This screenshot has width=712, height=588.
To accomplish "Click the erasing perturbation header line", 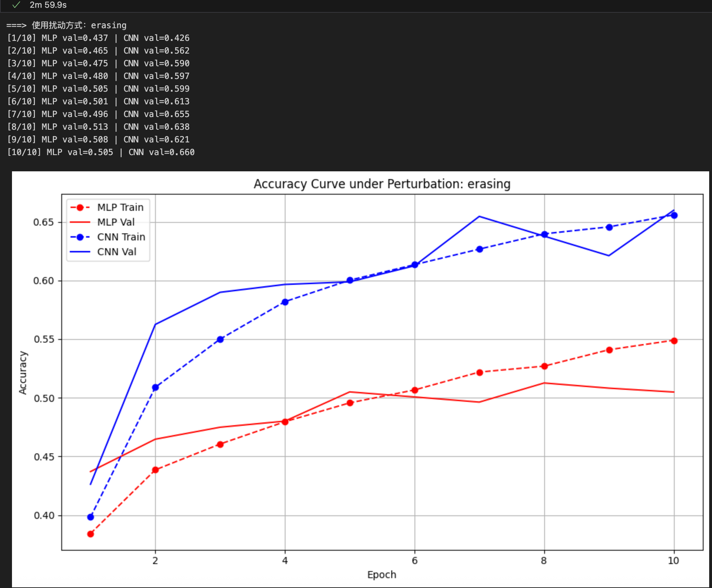I will tap(67, 25).
